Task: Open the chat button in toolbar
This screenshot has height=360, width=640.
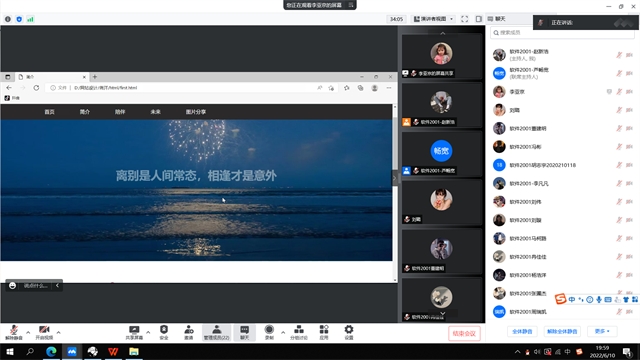Action: point(244,332)
